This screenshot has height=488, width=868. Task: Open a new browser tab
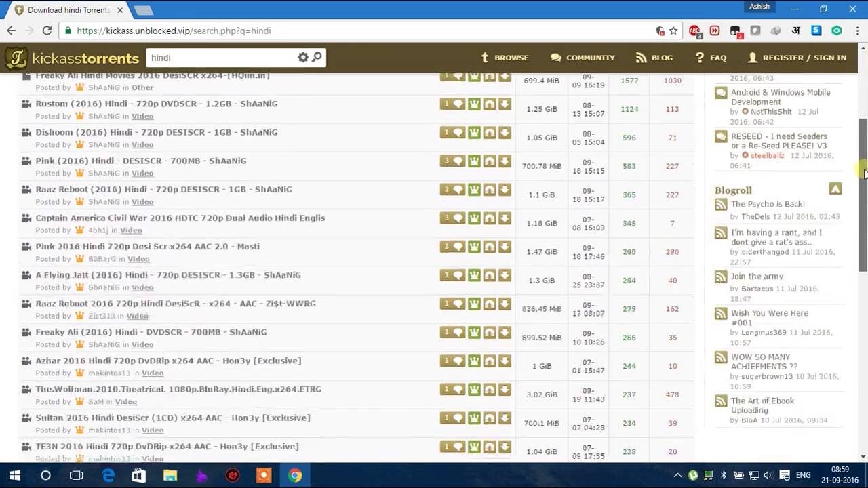tap(143, 10)
